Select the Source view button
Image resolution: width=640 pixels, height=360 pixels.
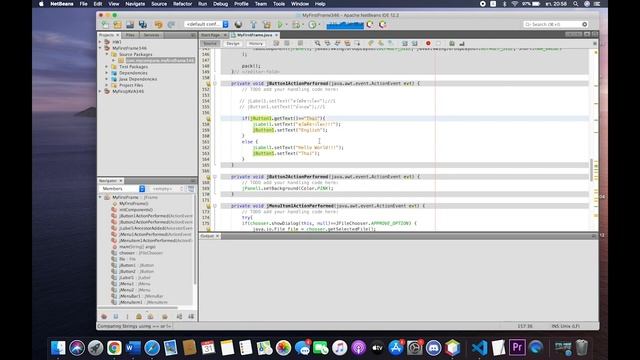(x=210, y=43)
